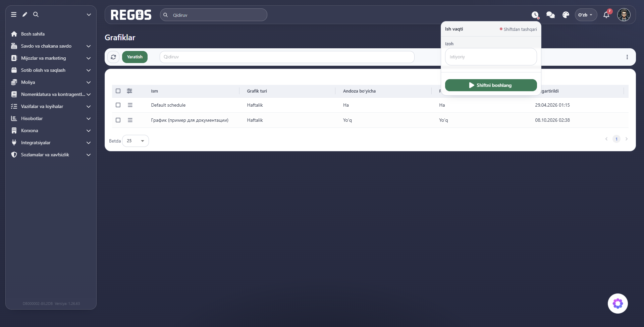Open the three-dot options menu

tap(627, 57)
